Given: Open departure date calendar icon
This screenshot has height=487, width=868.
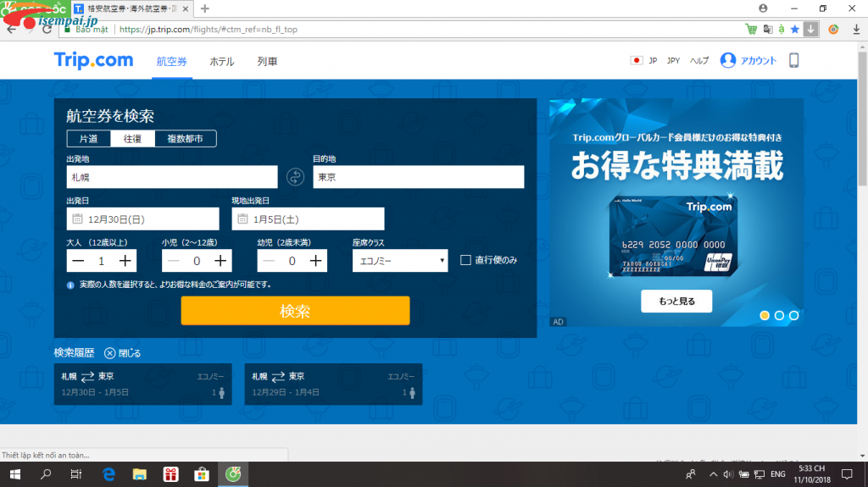Looking at the screenshot, I should pyautogui.click(x=77, y=219).
